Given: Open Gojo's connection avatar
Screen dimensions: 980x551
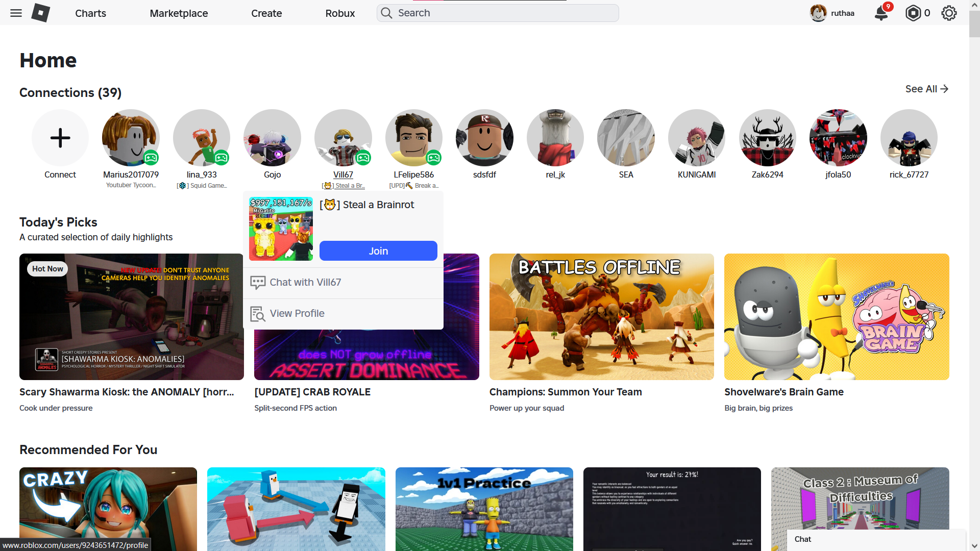Looking at the screenshot, I should (x=272, y=138).
